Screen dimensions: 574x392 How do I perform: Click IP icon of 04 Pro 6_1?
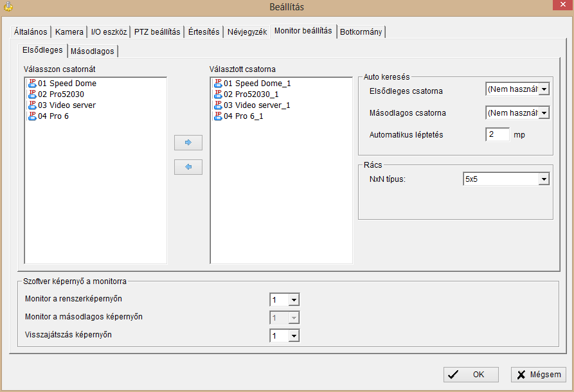[x=218, y=116]
